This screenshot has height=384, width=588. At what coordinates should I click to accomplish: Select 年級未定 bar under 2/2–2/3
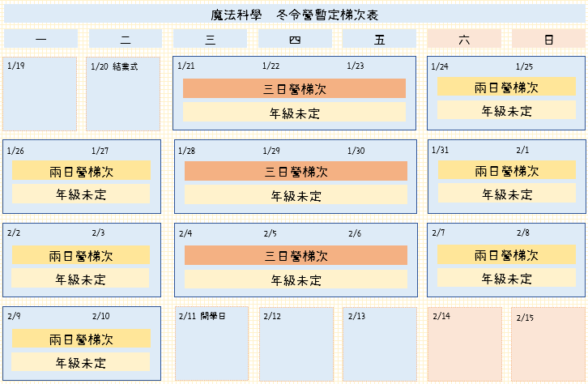click(x=80, y=278)
